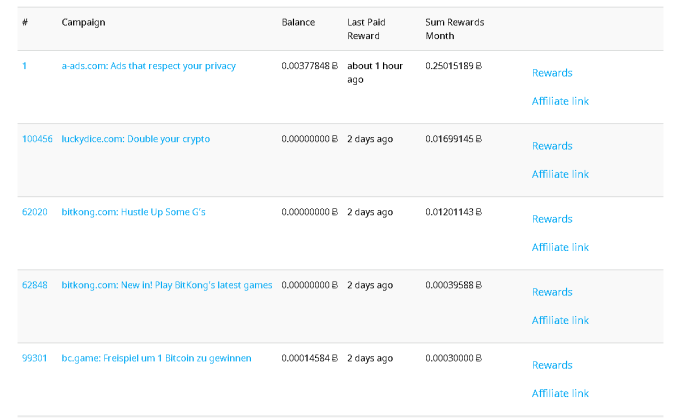The image size is (681, 418).
Task: Select balance value 0.00377848
Action: point(309,66)
